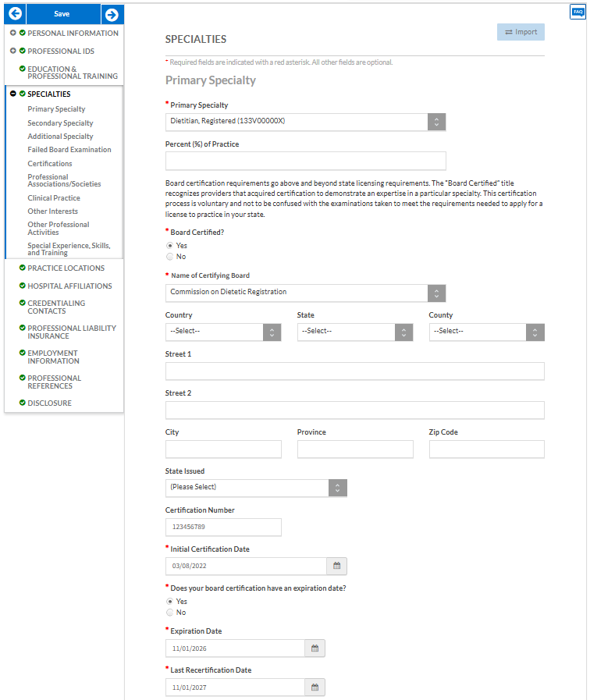Open the FAQ help icon
This screenshot has height=700, width=590.
tap(578, 12)
